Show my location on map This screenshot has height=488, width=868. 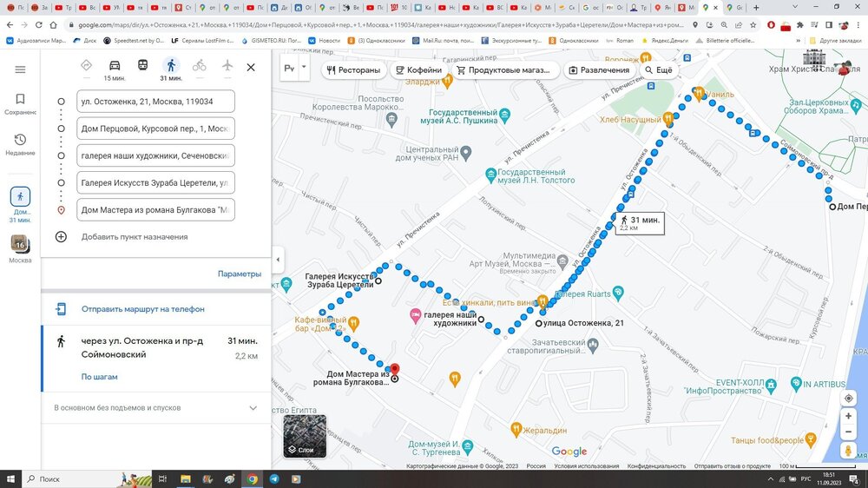[x=848, y=399]
